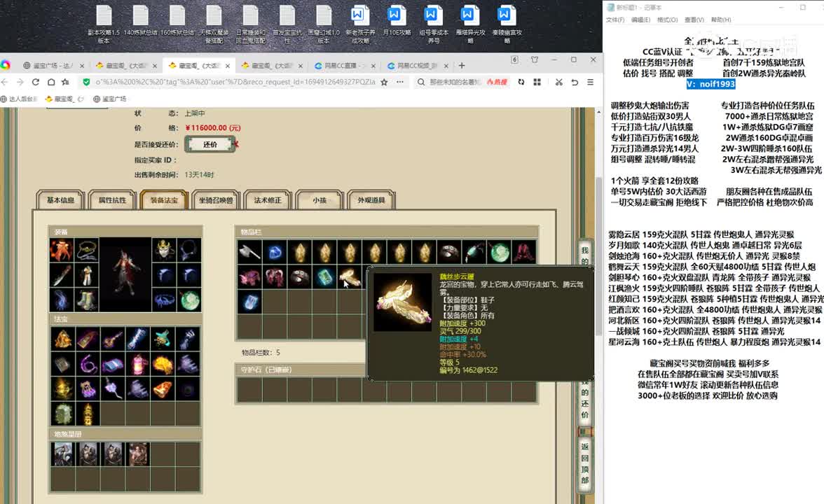Open Notepad 编辑(E) menu
The image size is (824, 504).
coord(640,20)
